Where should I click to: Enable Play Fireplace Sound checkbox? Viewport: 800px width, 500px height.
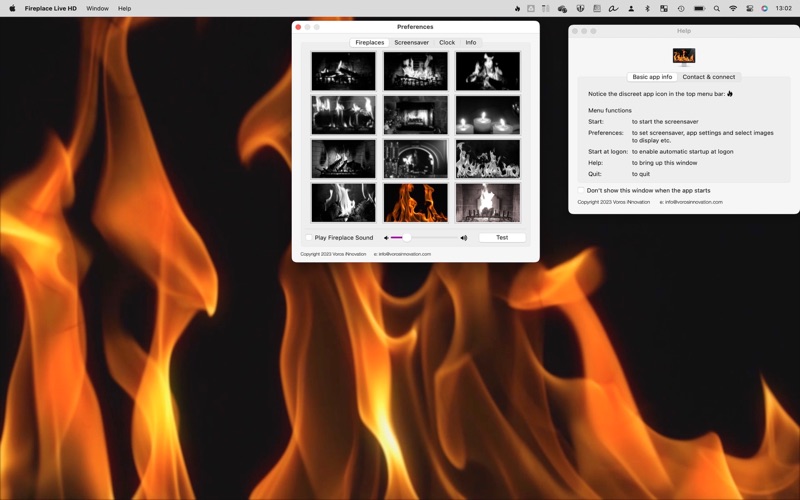coord(309,238)
